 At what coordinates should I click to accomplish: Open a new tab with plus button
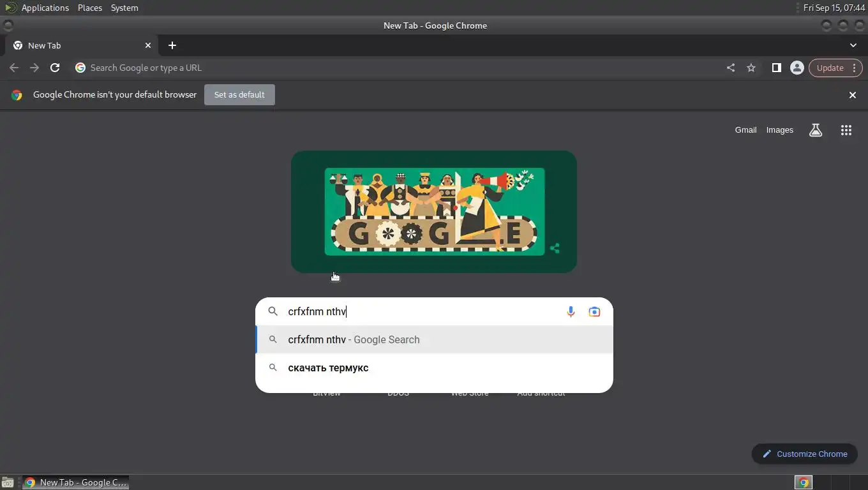(172, 45)
